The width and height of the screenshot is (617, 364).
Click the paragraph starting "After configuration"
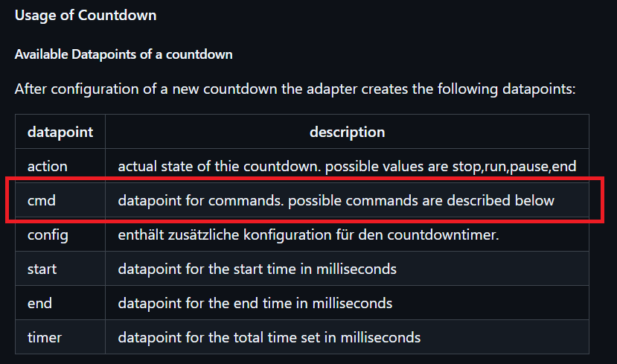(295, 89)
